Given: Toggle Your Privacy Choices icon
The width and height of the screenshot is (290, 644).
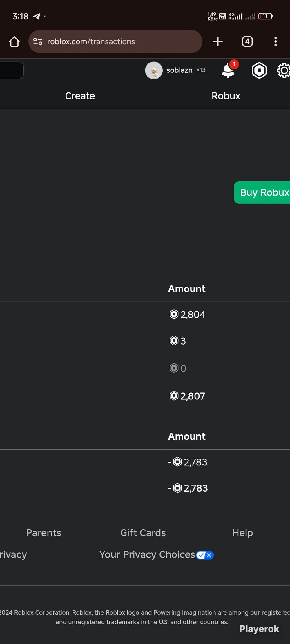Looking at the screenshot, I should tap(205, 555).
